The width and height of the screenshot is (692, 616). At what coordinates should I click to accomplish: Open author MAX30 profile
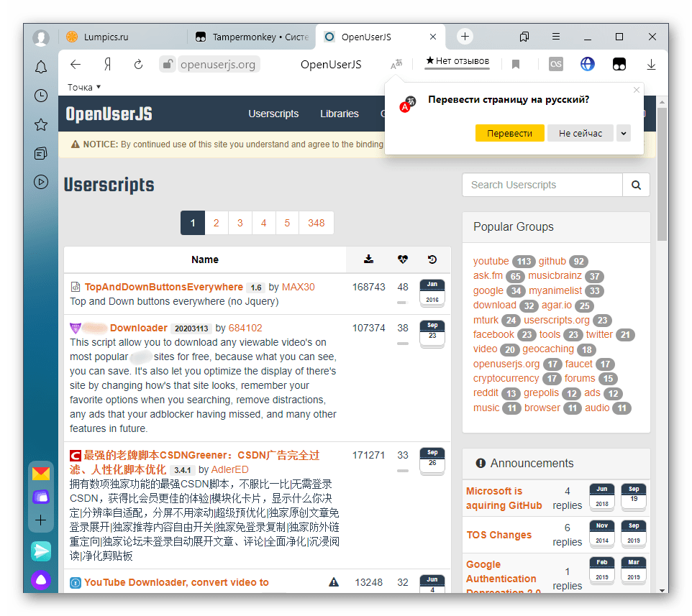(x=298, y=287)
